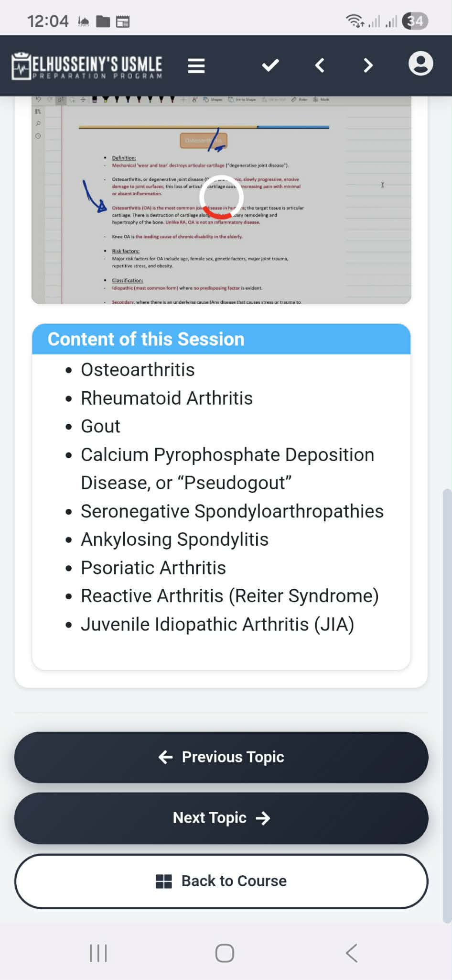The width and height of the screenshot is (452, 980).
Task: Tap the battery indicator in status bar
Action: (x=415, y=21)
